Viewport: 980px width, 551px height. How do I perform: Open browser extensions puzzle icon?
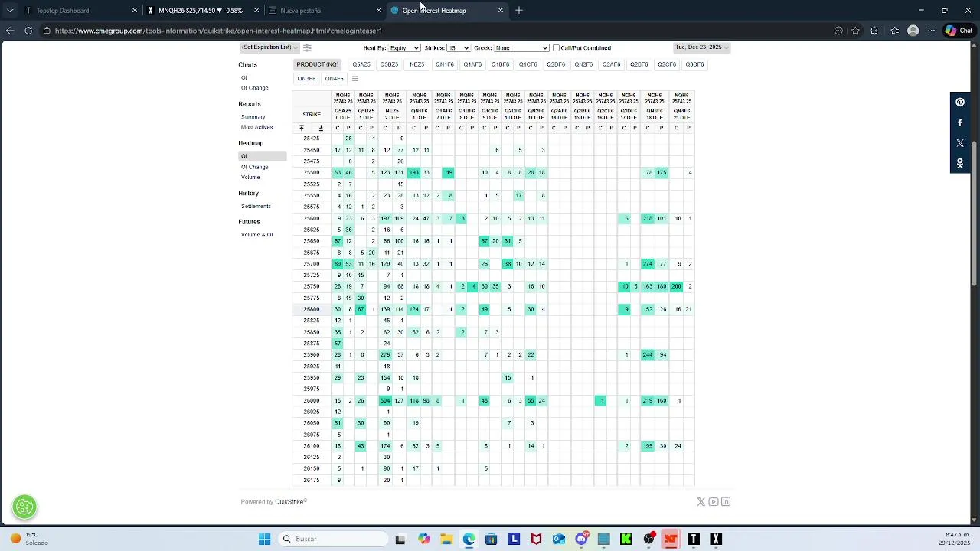(874, 31)
